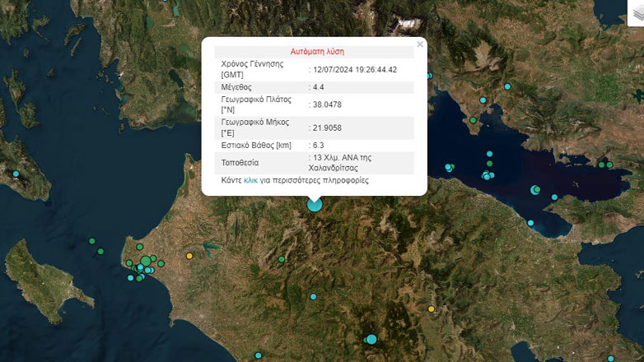Select 'Αυτόματη λύση' popup heading
This screenshot has height=362, width=644.
point(318,52)
